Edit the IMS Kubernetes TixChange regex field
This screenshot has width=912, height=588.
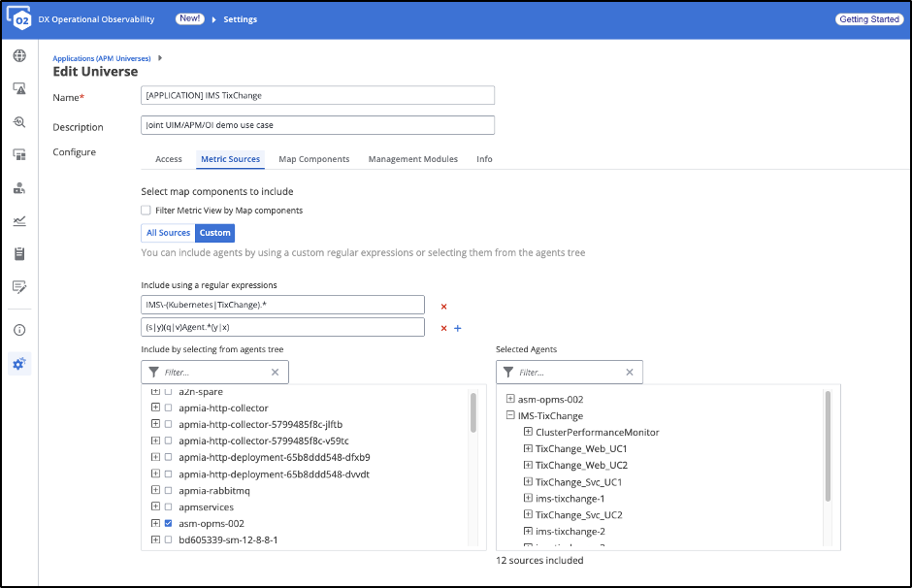point(282,305)
